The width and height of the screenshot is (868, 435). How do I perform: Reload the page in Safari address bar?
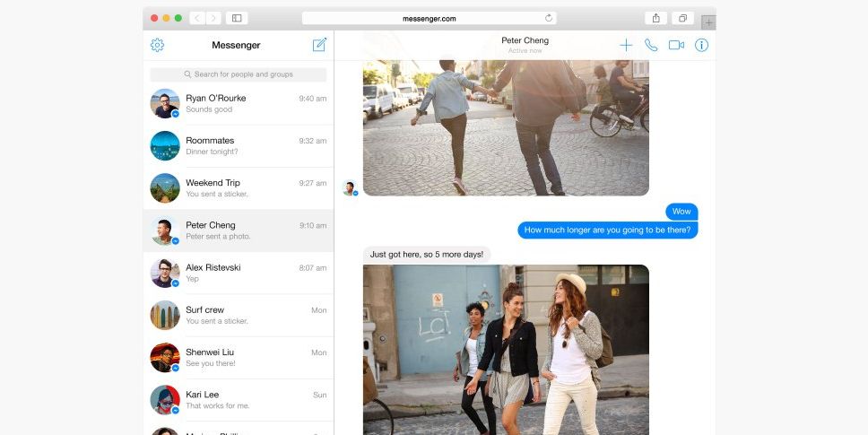pos(548,18)
